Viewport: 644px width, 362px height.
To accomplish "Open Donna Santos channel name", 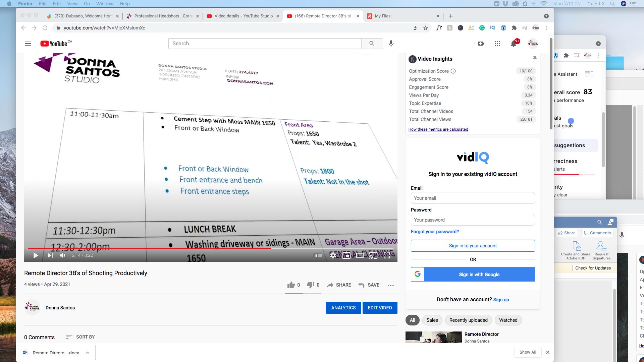I will pos(60,308).
